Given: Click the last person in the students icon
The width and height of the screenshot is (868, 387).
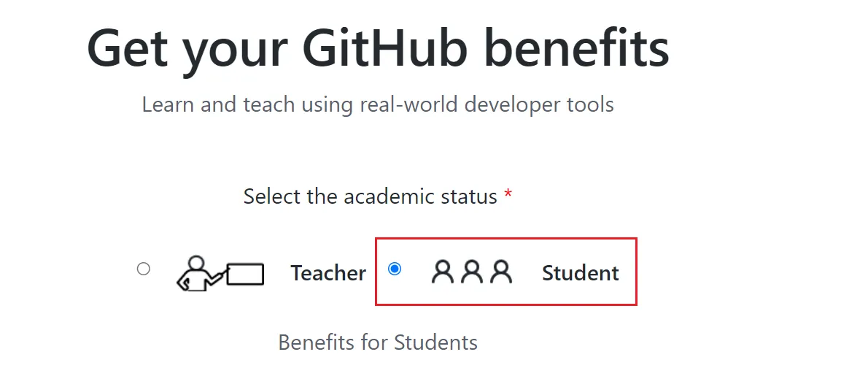Looking at the screenshot, I should (x=501, y=272).
